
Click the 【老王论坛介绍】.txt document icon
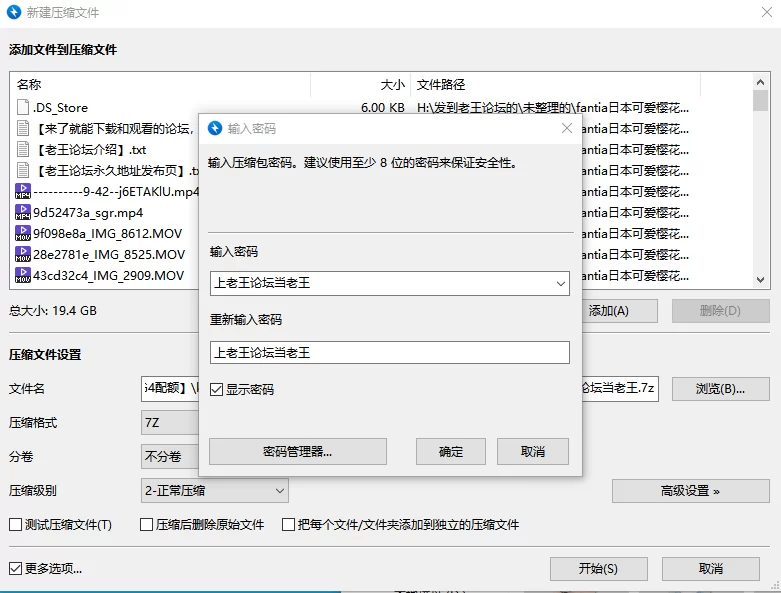pos(23,149)
